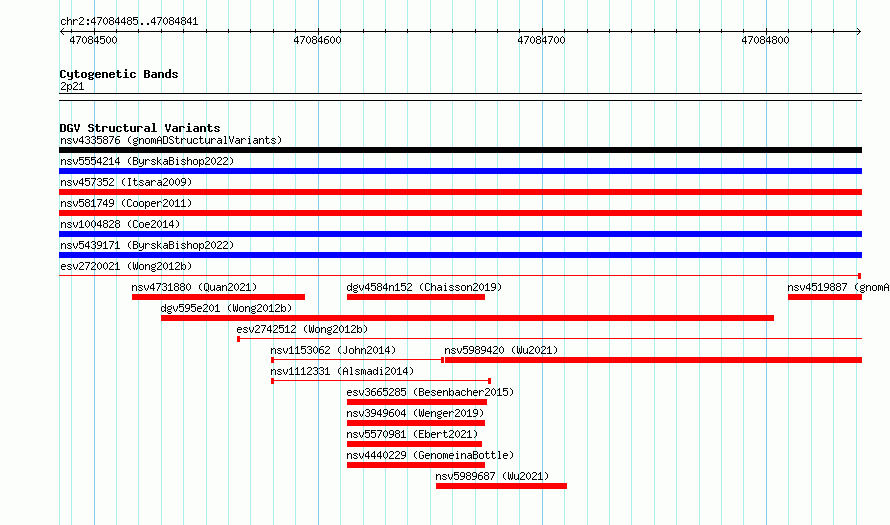Screen dimensions: 890x525
Task: Open the nsv1153062 (John2014) label
Action: click(333, 350)
